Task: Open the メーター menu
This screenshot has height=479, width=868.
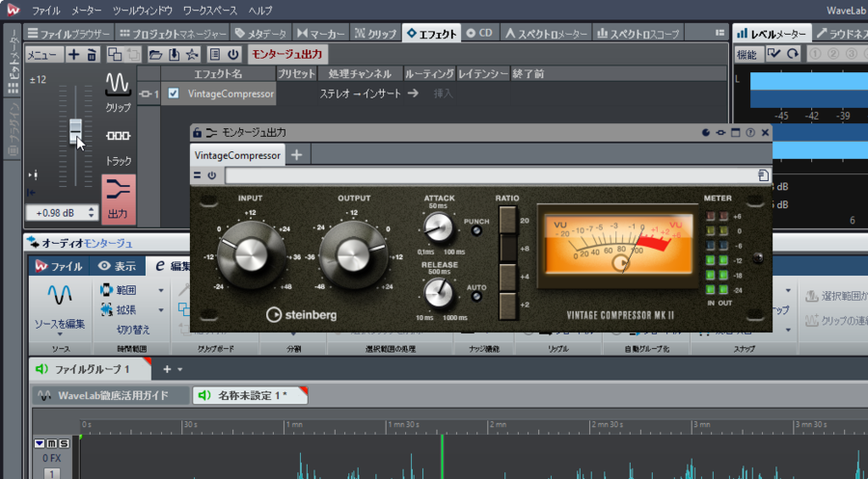Action: pos(87,11)
